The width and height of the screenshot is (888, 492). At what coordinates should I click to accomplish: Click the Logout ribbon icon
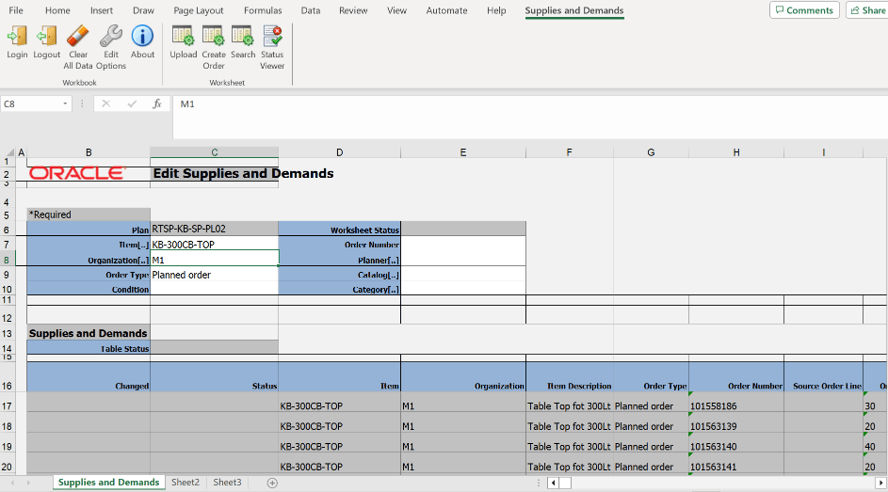click(46, 36)
